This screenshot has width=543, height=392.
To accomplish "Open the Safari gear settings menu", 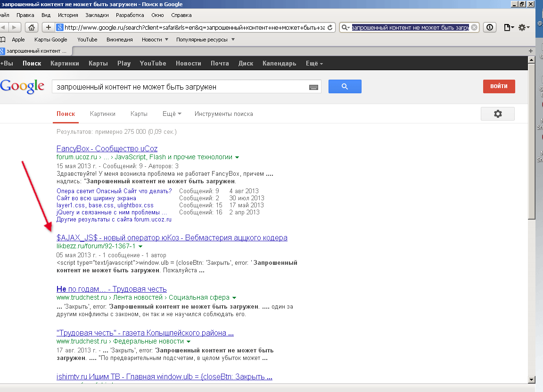I will tap(524, 27).
